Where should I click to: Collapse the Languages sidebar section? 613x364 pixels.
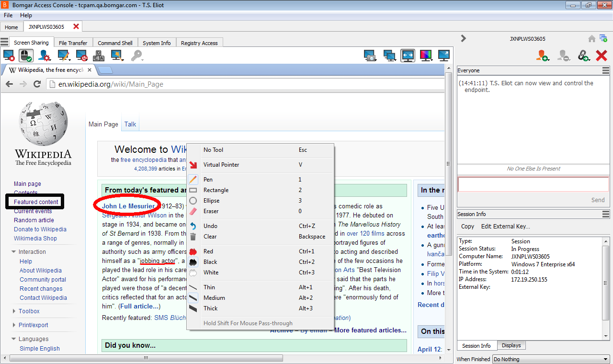coord(34,339)
